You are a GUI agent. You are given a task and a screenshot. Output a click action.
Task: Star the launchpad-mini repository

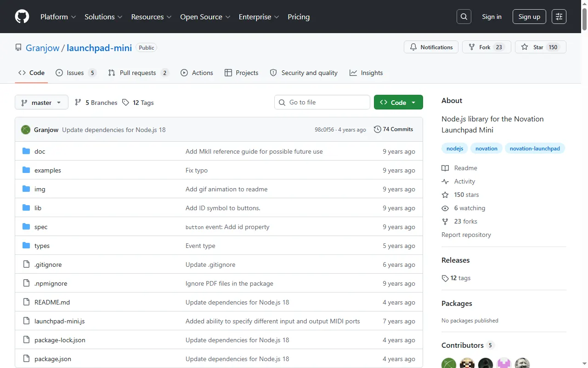point(540,47)
